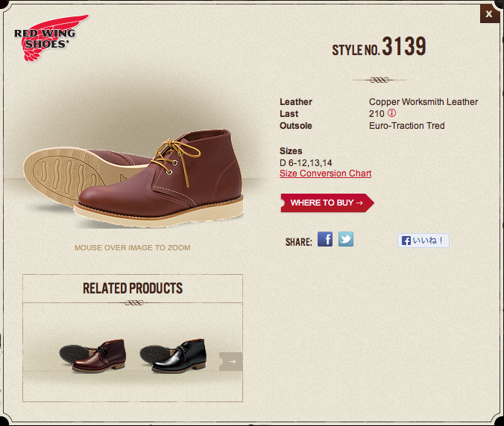Show next related products with arrow
The height and width of the screenshot is (426, 504).
[231, 361]
